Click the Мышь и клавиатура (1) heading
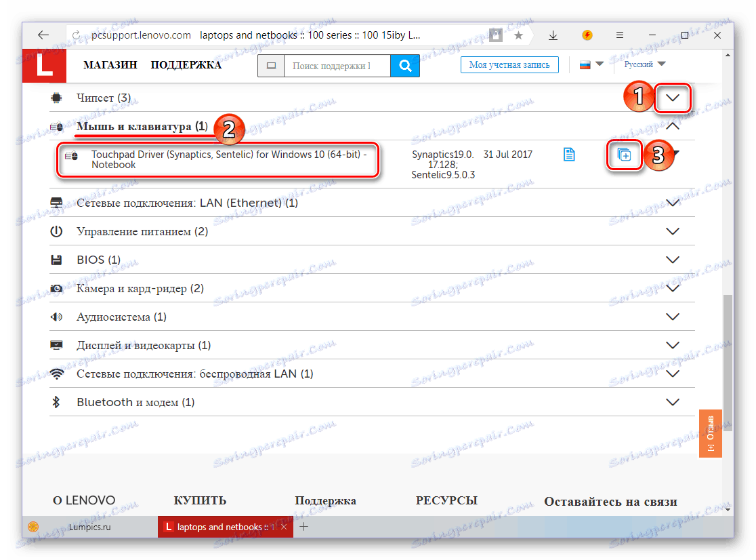The height and width of the screenshot is (560, 756). [x=142, y=126]
